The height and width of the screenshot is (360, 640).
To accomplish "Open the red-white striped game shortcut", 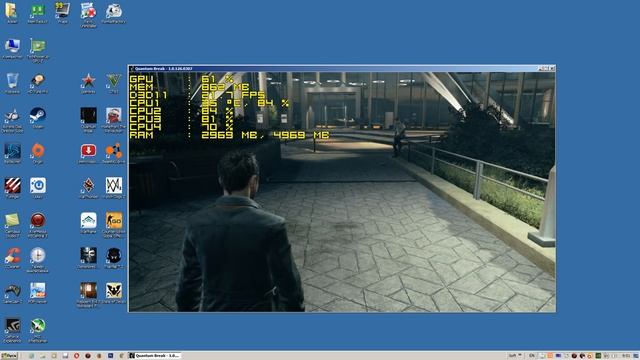I will pos(12,187).
